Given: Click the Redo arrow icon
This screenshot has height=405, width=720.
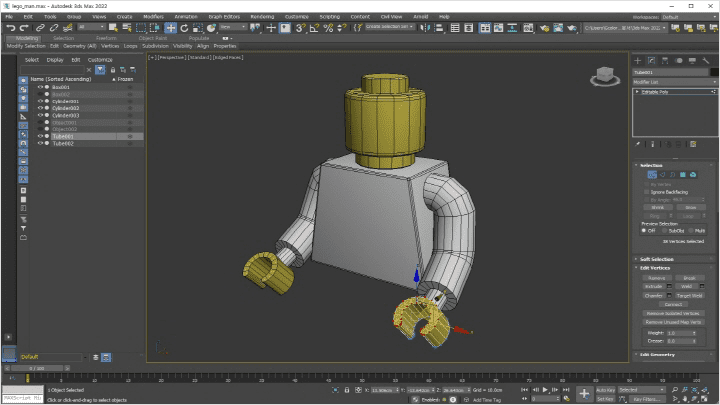Looking at the screenshot, I should pyautogui.click(x=24, y=28).
